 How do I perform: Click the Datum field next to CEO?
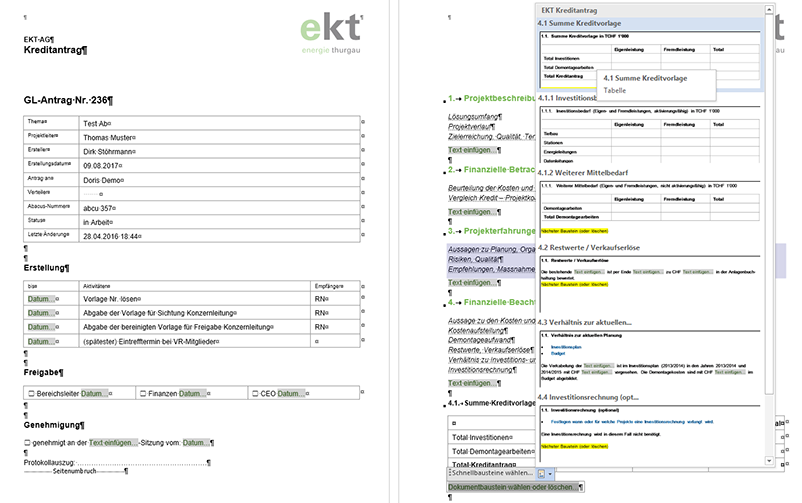[x=291, y=393]
